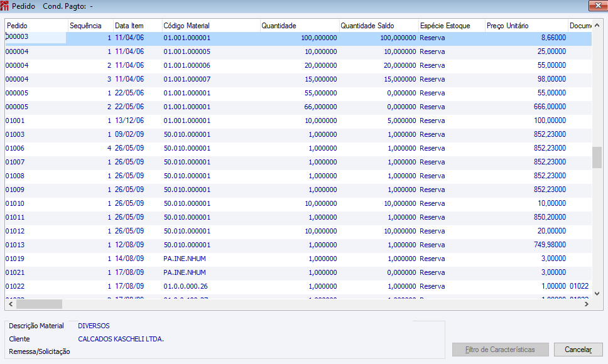The image size is (608, 364).
Task: Click date 13/12/06 cell
Action: [129, 120]
